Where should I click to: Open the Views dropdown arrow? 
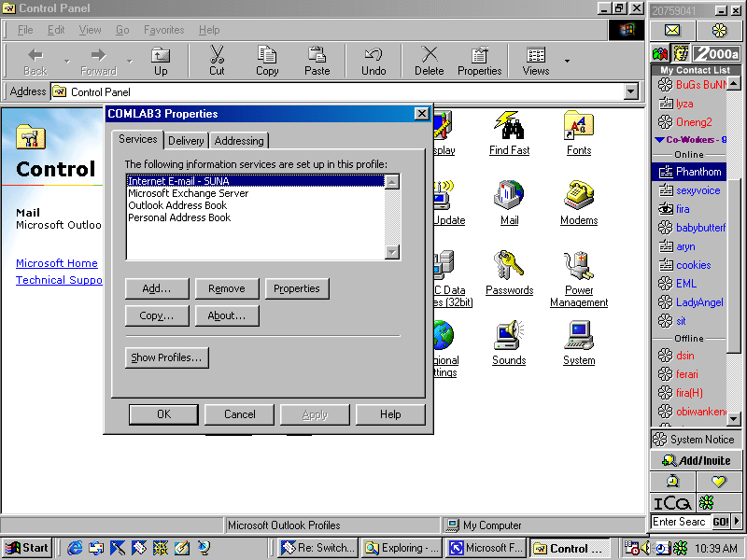567,61
